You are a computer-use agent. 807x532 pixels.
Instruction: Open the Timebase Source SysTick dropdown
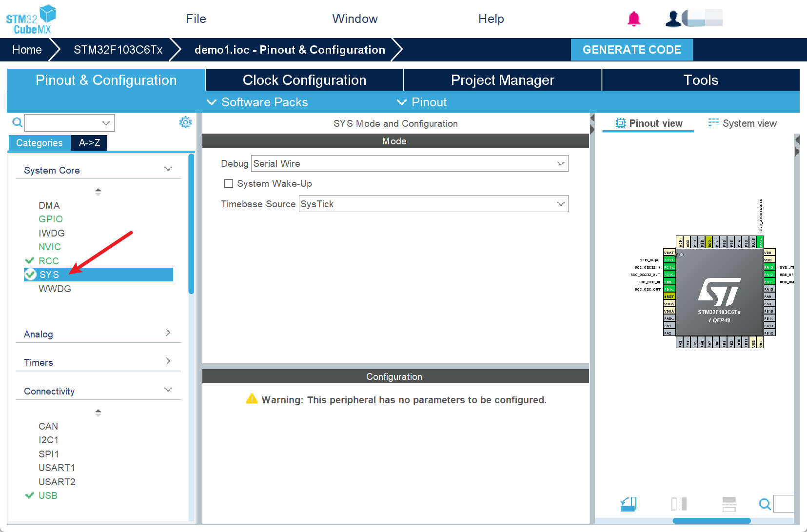(x=433, y=204)
